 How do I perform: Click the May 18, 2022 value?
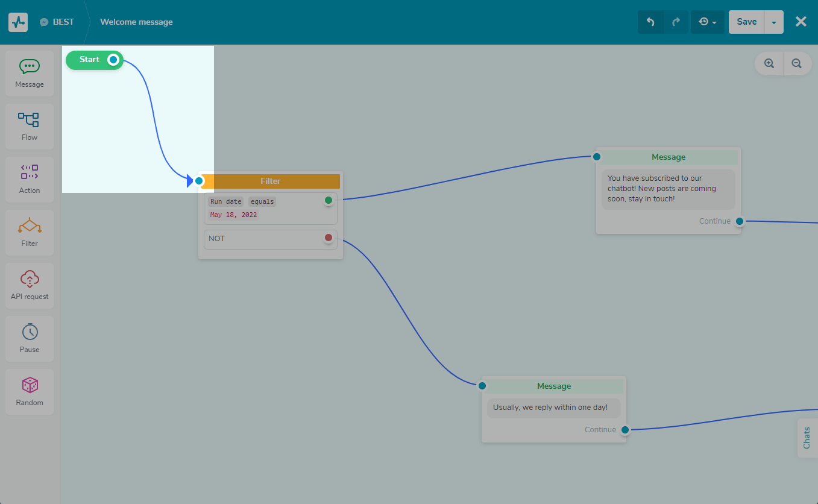coord(233,215)
